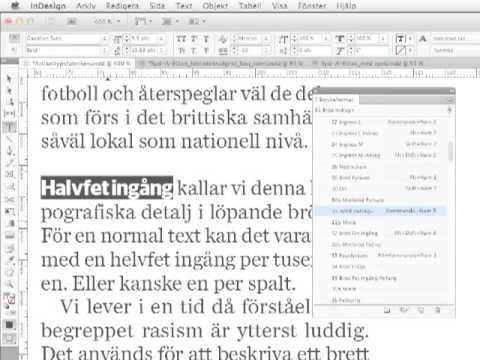Click the clear overrides icon in panel
This screenshot has height=360, width=480.
tap(404, 310)
